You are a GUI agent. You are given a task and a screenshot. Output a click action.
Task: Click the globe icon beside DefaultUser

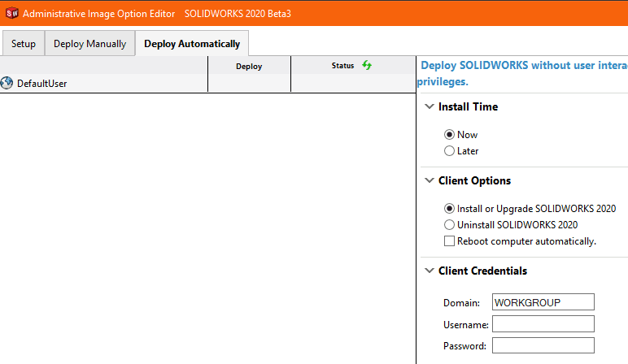(7, 83)
